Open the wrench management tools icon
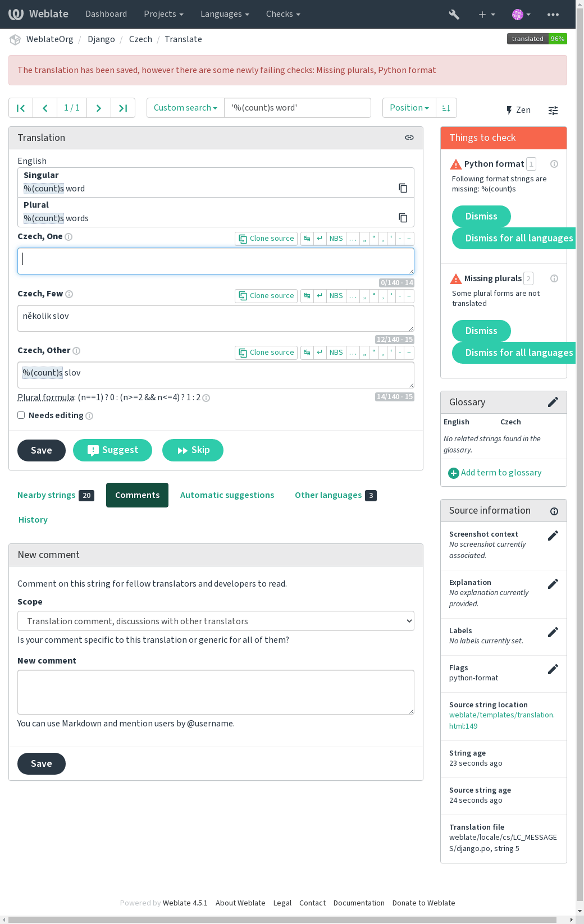This screenshot has height=924, width=584. click(454, 14)
